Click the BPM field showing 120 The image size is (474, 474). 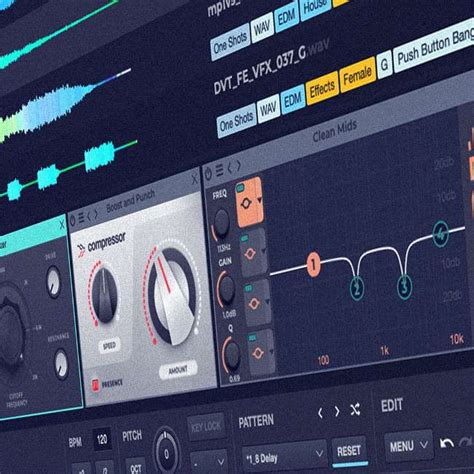pyautogui.click(x=102, y=439)
